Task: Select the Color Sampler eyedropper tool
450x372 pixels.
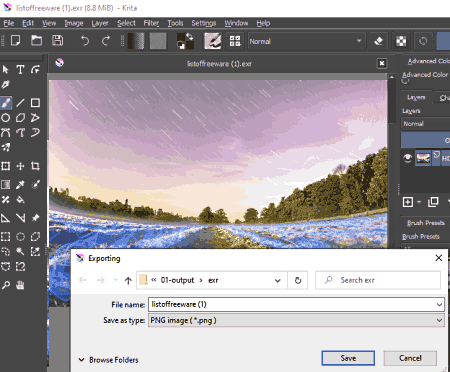Action: [20, 184]
